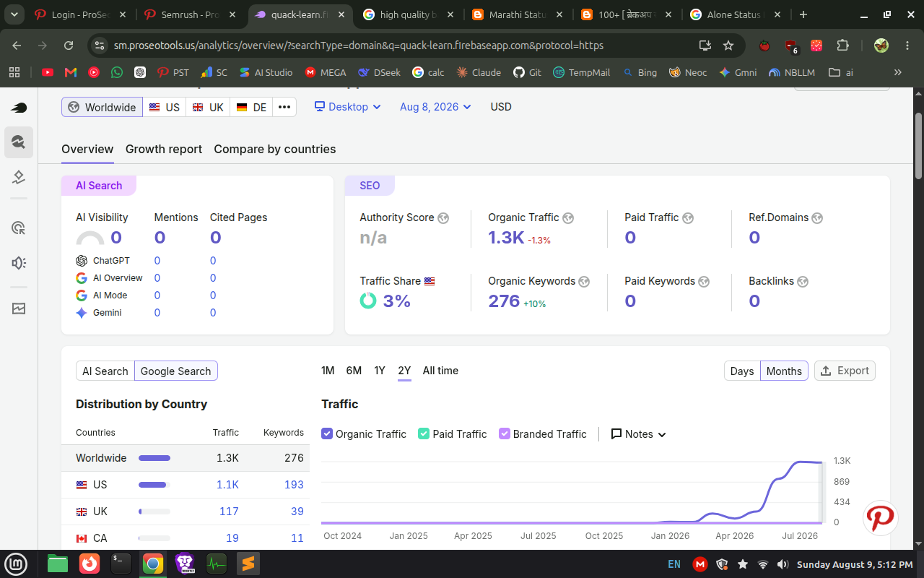Select the US country filter button
Image resolution: width=924 pixels, height=578 pixels.
[165, 107]
